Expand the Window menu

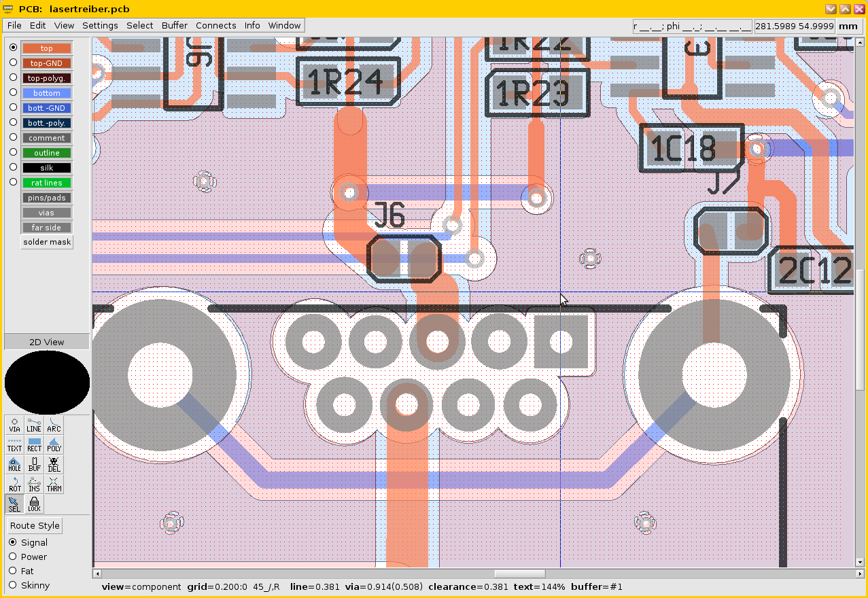[284, 25]
